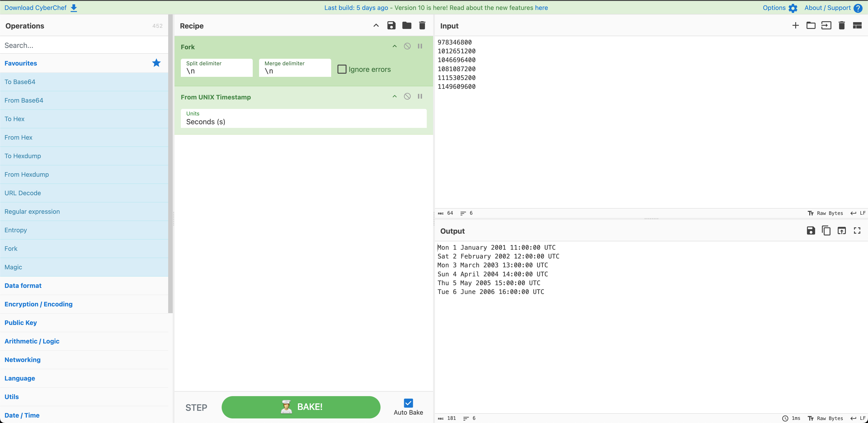Select the Magic operation in Favourites

(14, 267)
